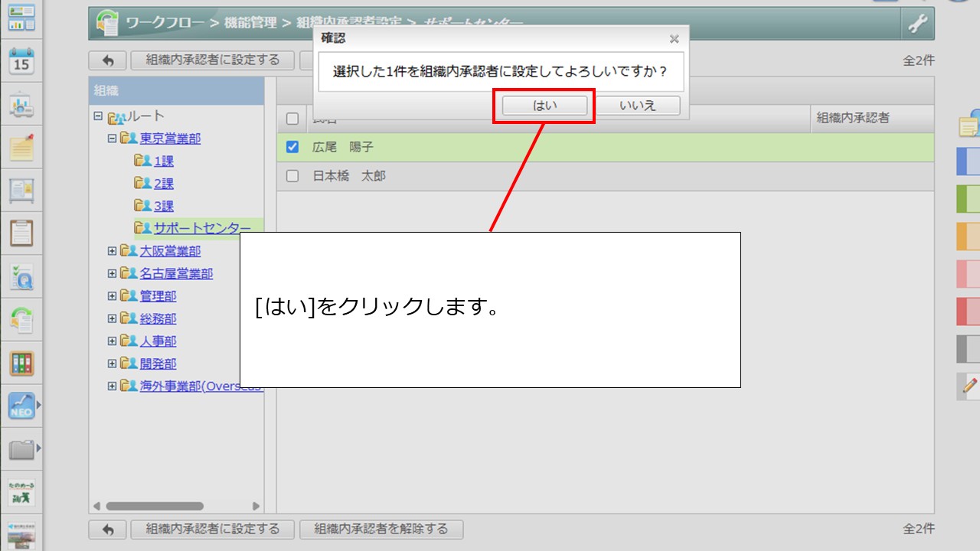Open the workflow icon in left sidebar
Viewport: 980px width, 551px height.
point(21,319)
